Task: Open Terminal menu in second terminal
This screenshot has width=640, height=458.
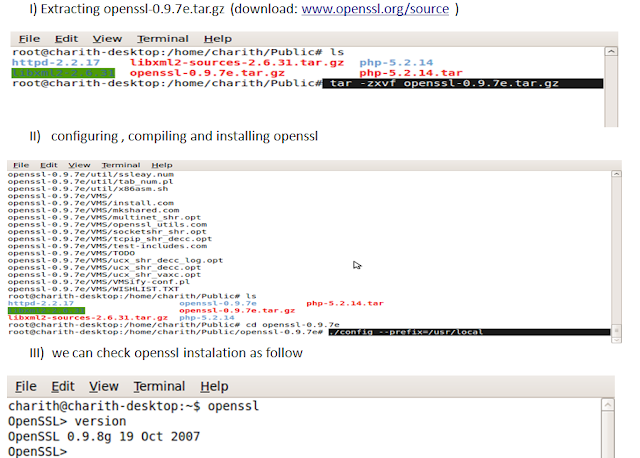Action: (121, 165)
